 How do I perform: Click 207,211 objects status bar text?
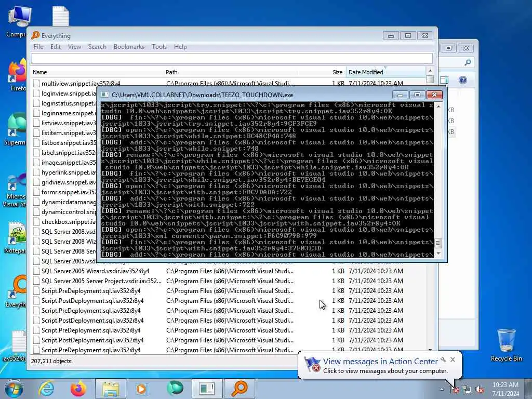click(51, 362)
